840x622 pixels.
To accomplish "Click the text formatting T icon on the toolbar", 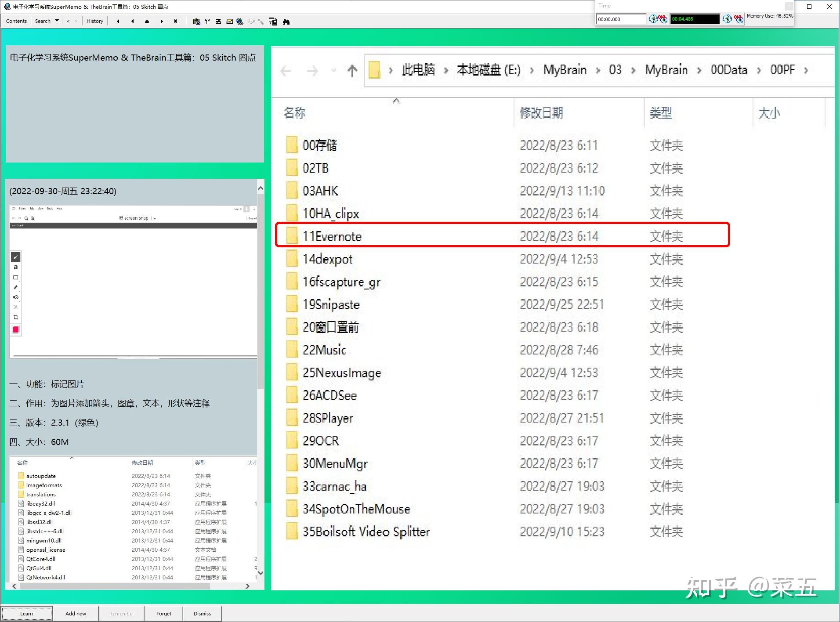I will tap(207, 22).
